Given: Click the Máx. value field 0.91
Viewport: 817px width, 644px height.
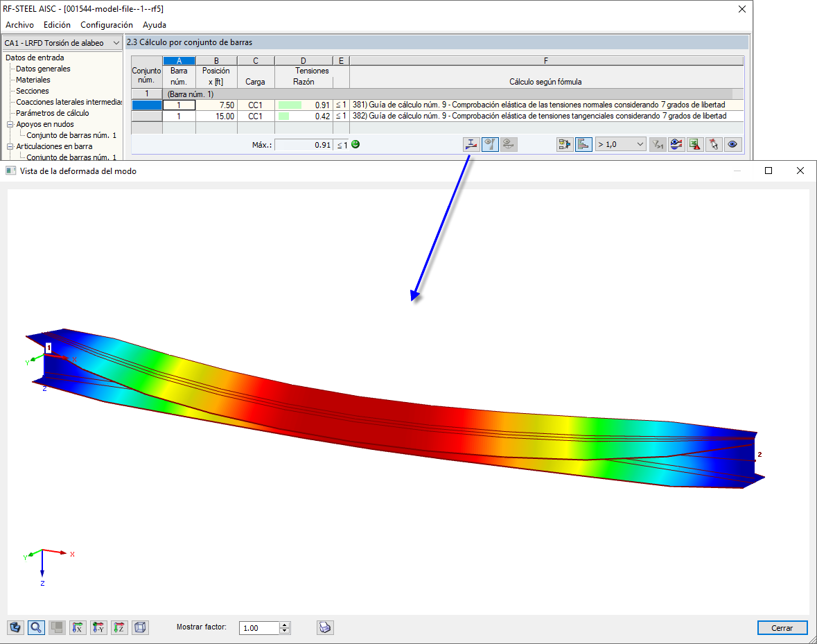Looking at the screenshot, I should (304, 145).
